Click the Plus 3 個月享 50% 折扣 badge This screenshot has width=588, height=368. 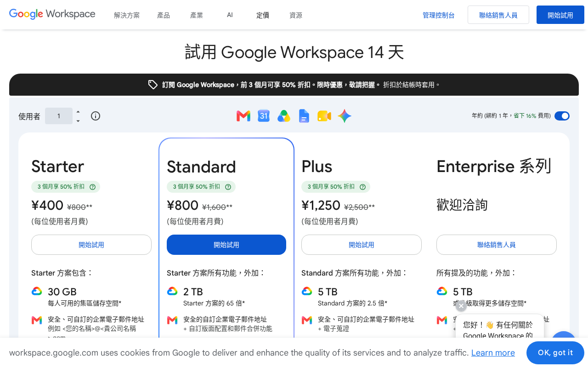click(x=336, y=187)
